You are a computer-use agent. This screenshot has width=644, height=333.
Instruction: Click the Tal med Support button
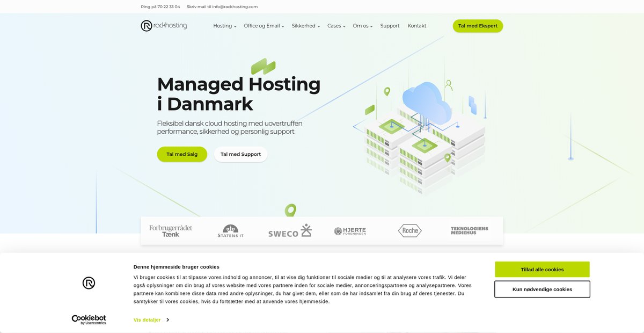click(x=240, y=154)
